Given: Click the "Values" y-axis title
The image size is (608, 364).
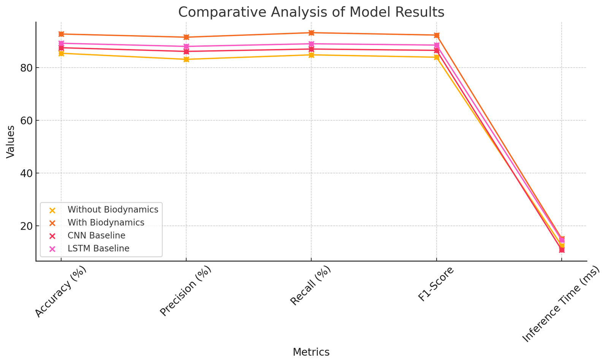Looking at the screenshot, I should coord(11,142).
